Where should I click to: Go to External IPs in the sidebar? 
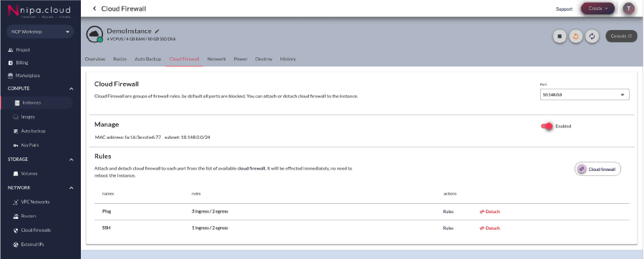point(32,245)
